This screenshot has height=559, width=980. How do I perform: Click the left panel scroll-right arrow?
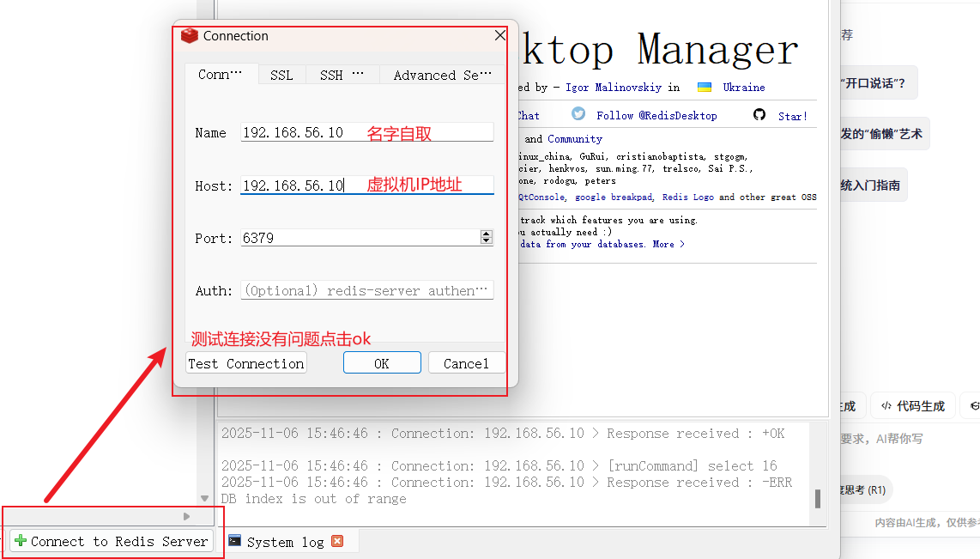point(186,516)
